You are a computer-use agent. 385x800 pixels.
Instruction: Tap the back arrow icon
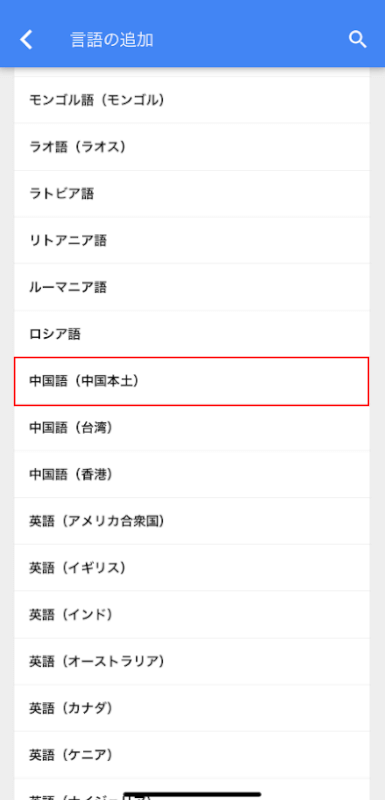tap(27, 40)
